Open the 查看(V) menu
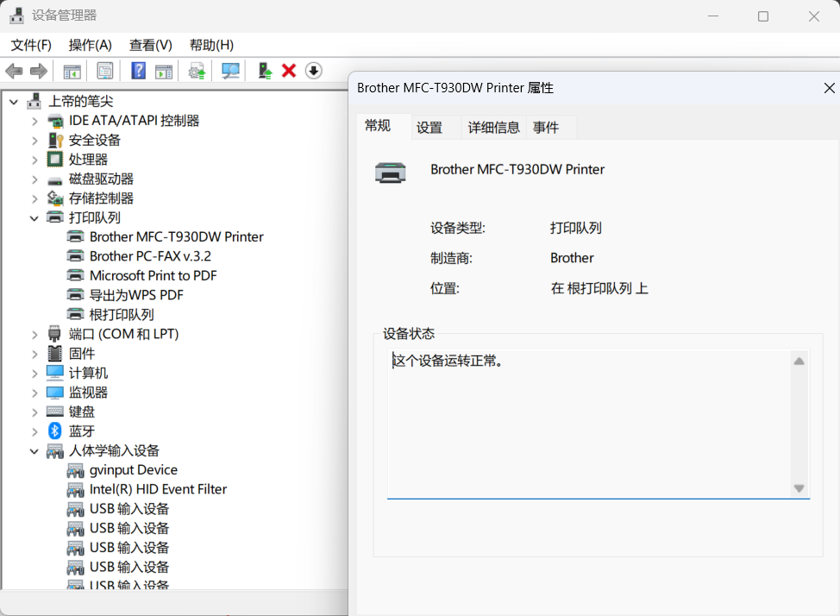The width and height of the screenshot is (840, 616). point(151,45)
